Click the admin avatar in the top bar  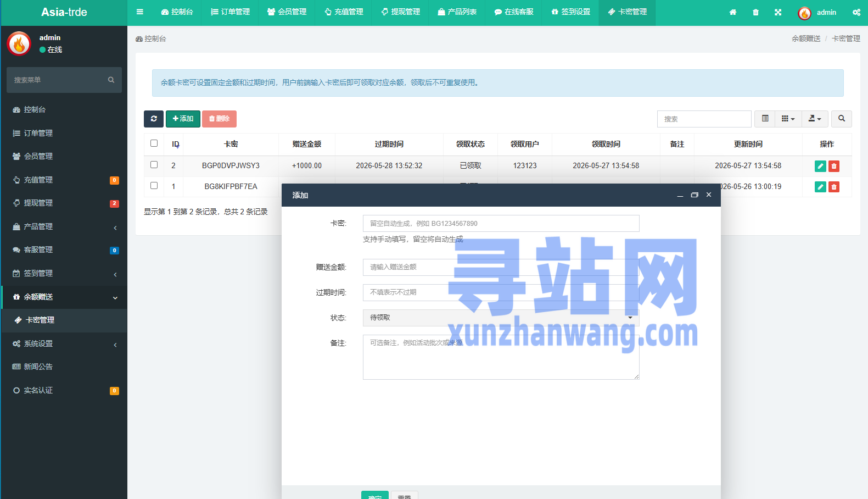[x=804, y=13]
